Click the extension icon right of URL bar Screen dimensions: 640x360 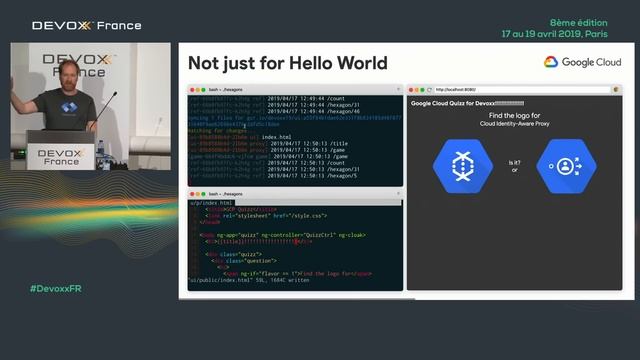pyautogui.click(x=616, y=89)
